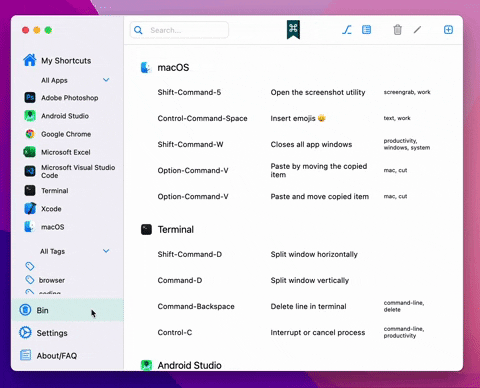Click 'Paste by moving the copied item'
Screen dimensions: 480x388
pos(319,170)
